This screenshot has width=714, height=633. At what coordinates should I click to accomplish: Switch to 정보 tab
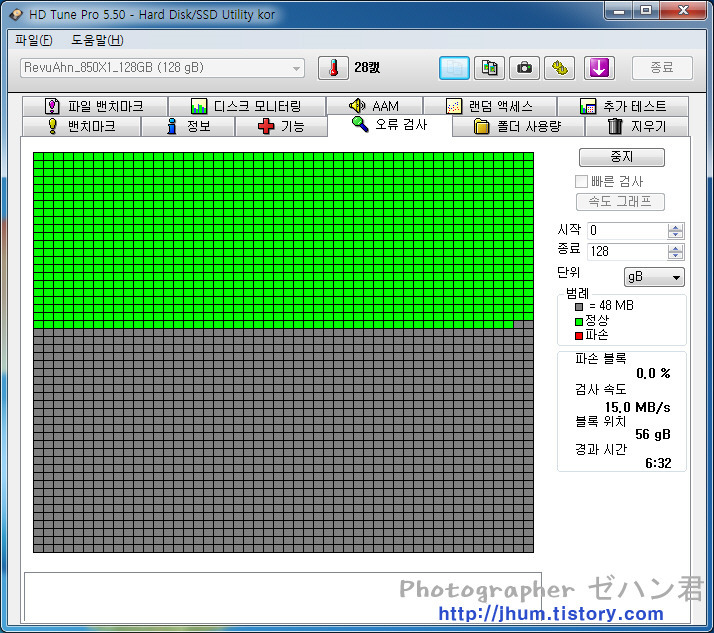tap(188, 126)
